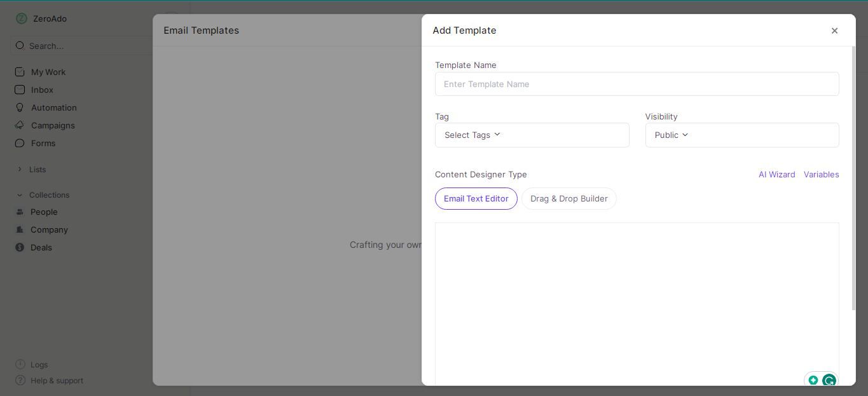Open the Campaigns section
The image size is (868, 396).
click(x=53, y=125)
